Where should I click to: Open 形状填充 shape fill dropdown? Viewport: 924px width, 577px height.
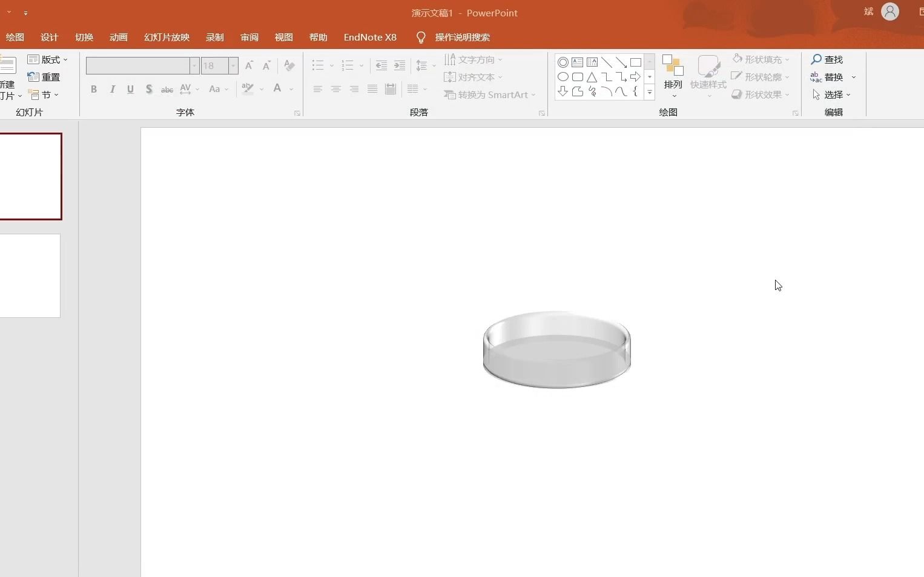(761, 59)
